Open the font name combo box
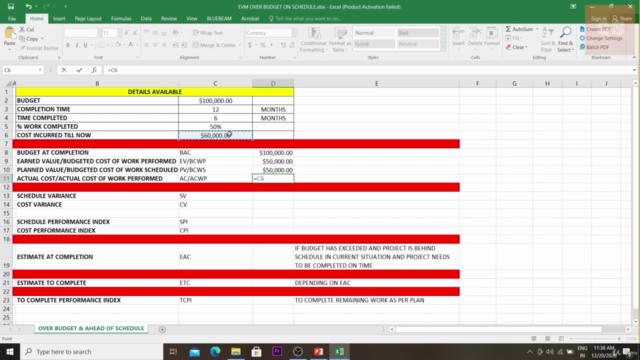Image resolution: width=640 pixels, height=360 pixels. tap(82, 33)
